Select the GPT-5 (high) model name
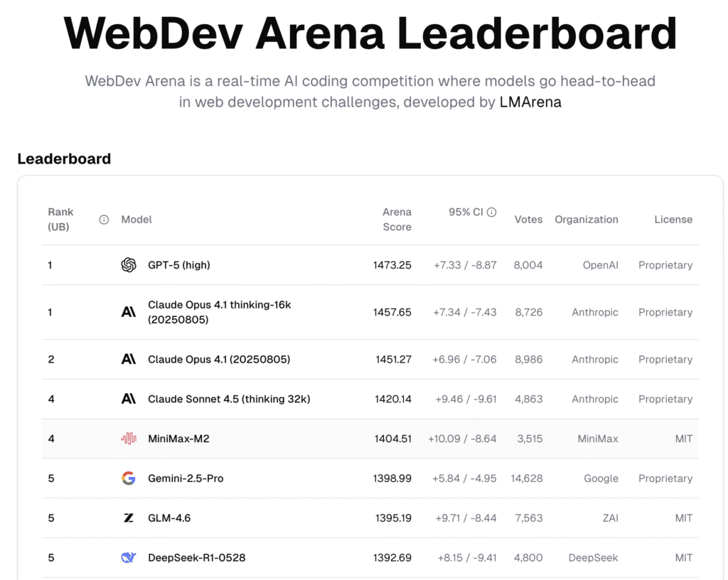The image size is (728, 580). [179, 265]
